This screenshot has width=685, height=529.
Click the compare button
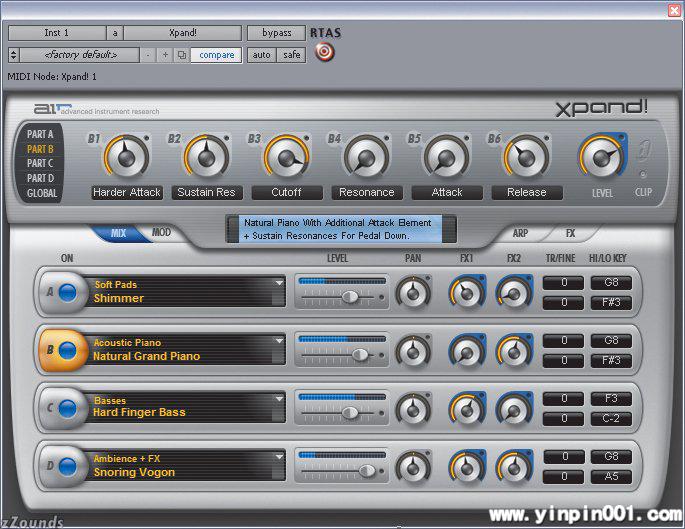tap(216, 54)
